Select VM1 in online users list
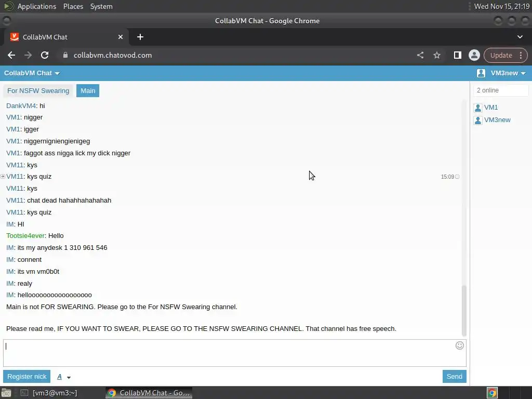532x399 pixels. pos(491,108)
